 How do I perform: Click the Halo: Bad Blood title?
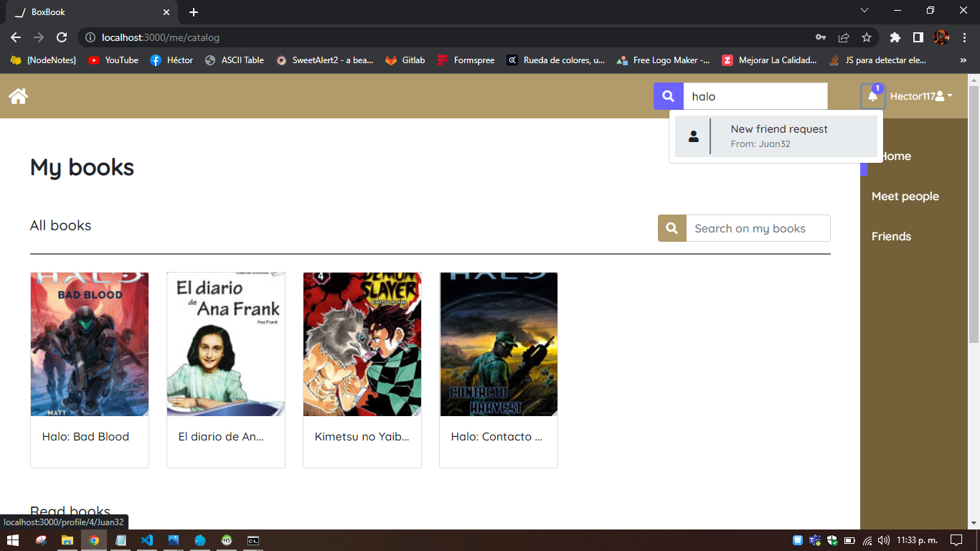point(85,436)
